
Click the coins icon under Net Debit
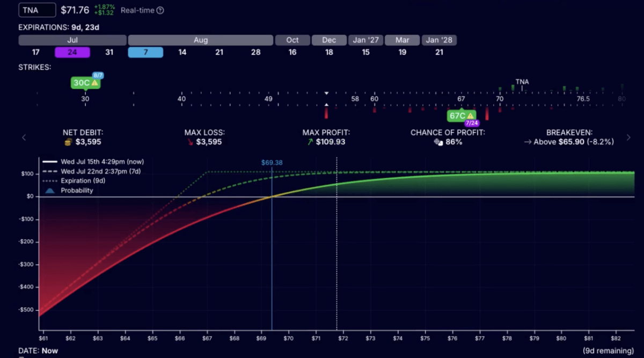[68, 142]
